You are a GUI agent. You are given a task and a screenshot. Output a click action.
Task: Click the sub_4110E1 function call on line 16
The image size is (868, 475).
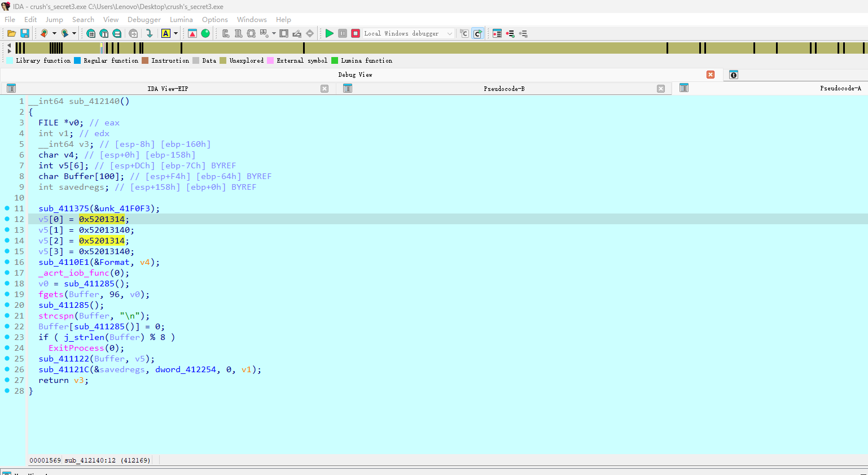coord(64,262)
